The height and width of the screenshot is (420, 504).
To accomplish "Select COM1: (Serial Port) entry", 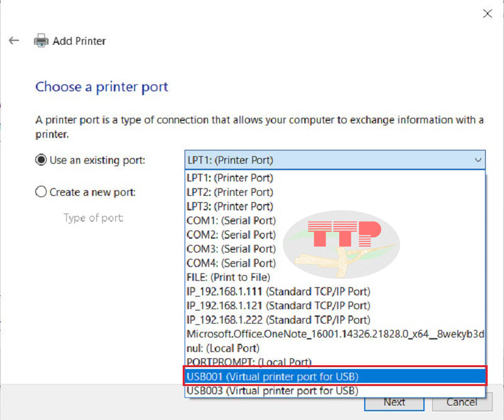I will click(335, 220).
